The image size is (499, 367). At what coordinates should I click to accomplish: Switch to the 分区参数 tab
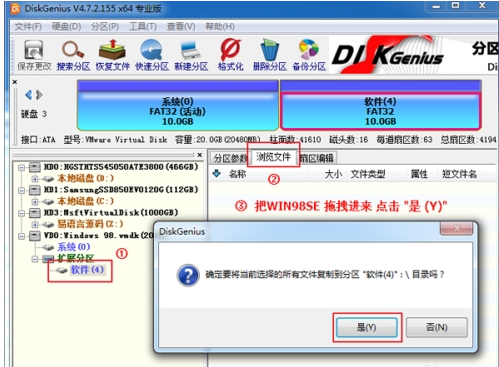(230, 158)
